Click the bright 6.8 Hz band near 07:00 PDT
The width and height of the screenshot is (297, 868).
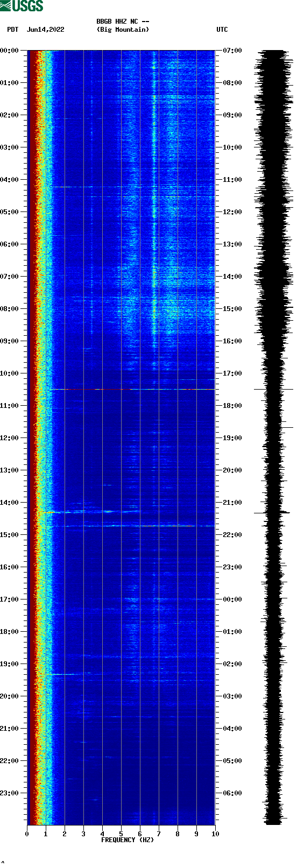point(154,273)
